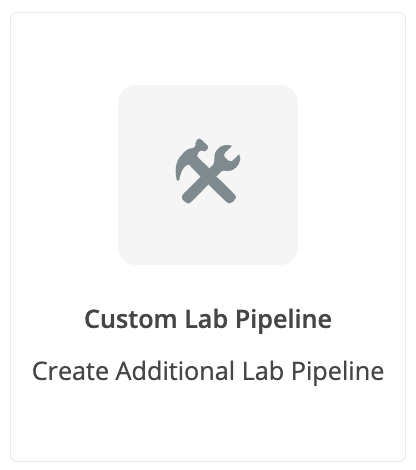Open the Custom Lab Pipeline card
The width and height of the screenshot is (416, 470).
pyautogui.click(x=208, y=237)
